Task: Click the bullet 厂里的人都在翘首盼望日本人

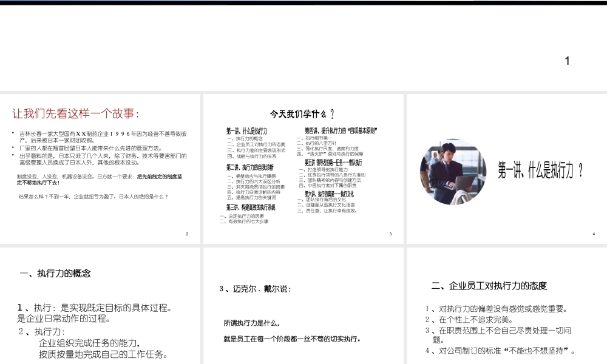Action: tap(90, 148)
